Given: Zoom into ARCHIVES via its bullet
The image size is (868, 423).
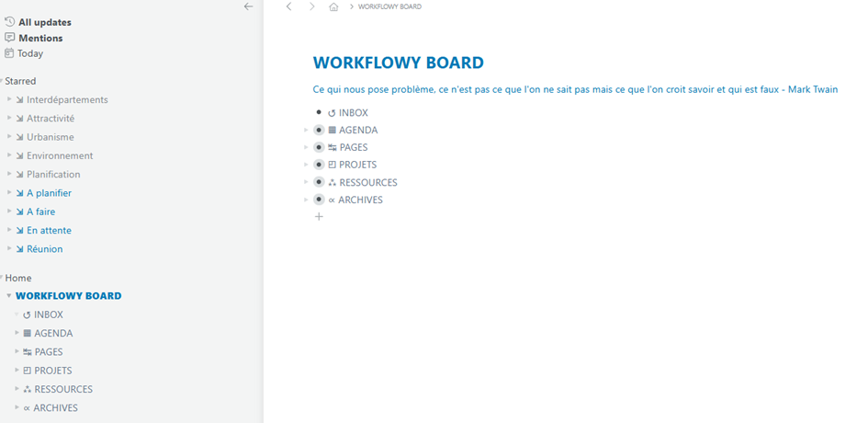Looking at the screenshot, I should (319, 200).
